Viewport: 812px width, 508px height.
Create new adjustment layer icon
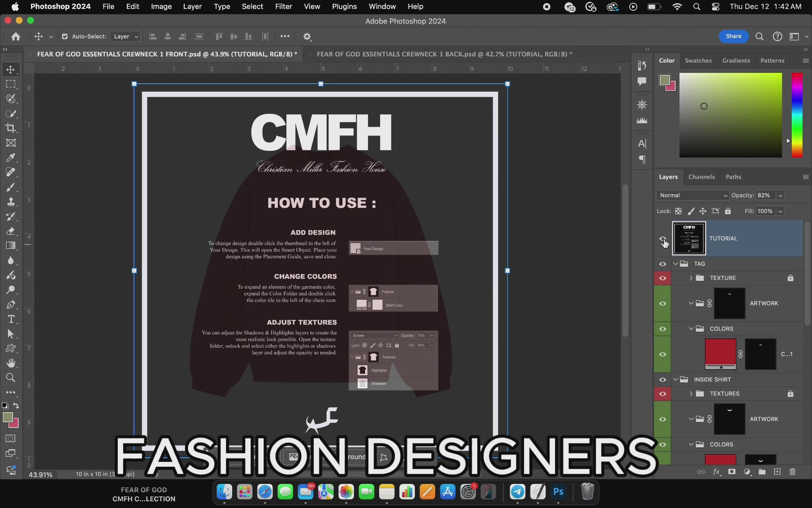click(747, 472)
